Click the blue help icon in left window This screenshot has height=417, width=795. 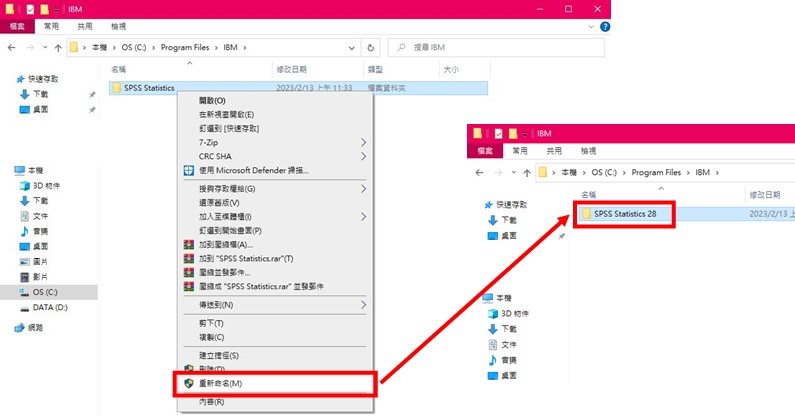[605, 27]
